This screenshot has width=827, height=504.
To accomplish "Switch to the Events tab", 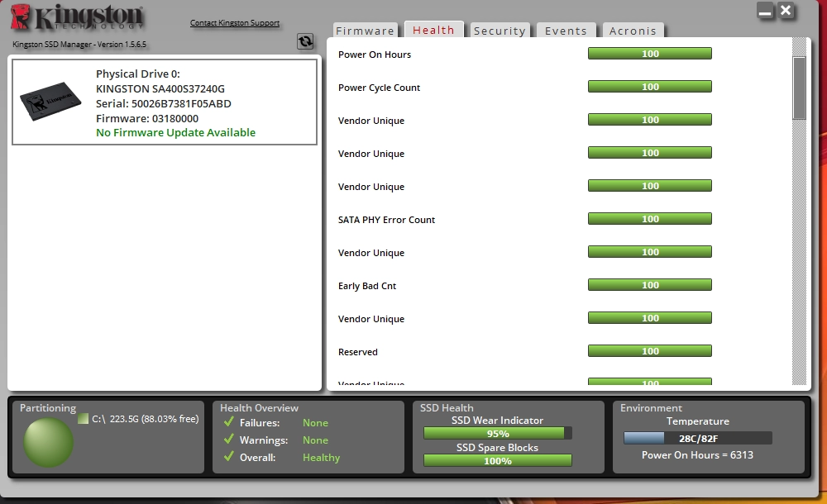I will [x=566, y=31].
